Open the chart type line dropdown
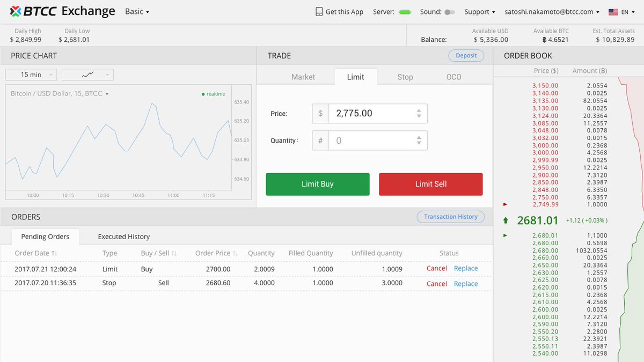 (87, 75)
